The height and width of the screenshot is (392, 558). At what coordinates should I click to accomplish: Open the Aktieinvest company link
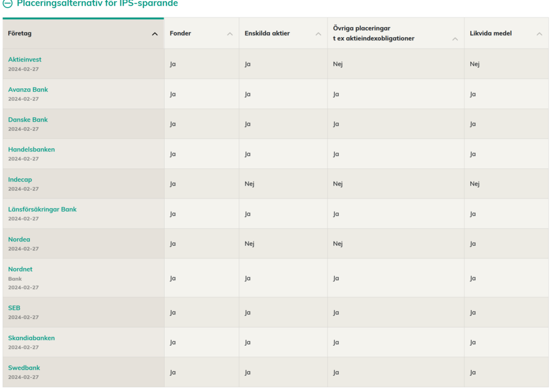[x=25, y=59]
